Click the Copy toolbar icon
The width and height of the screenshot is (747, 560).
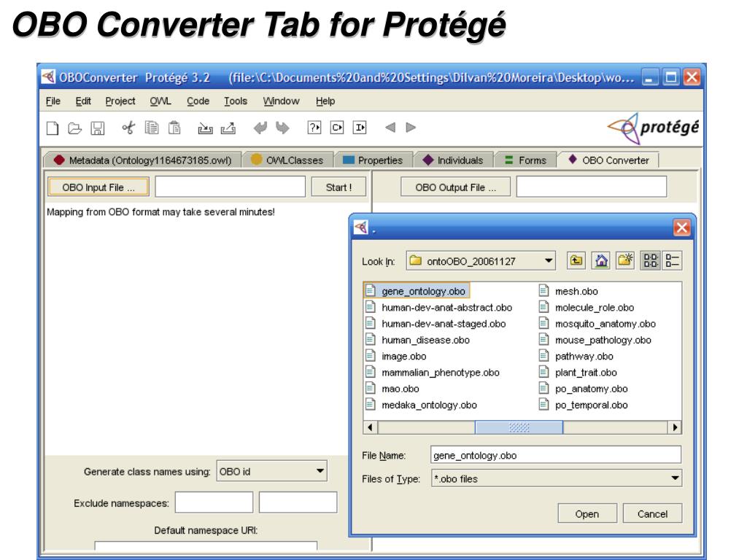pyautogui.click(x=152, y=128)
